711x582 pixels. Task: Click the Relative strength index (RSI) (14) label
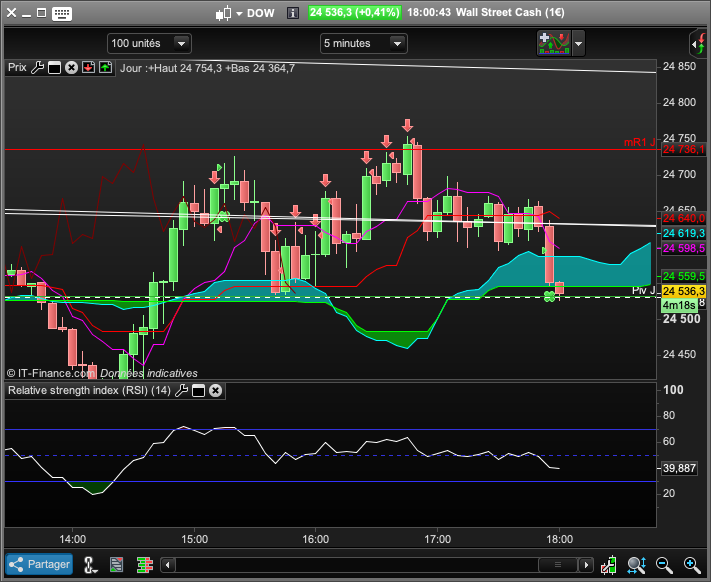(89, 390)
